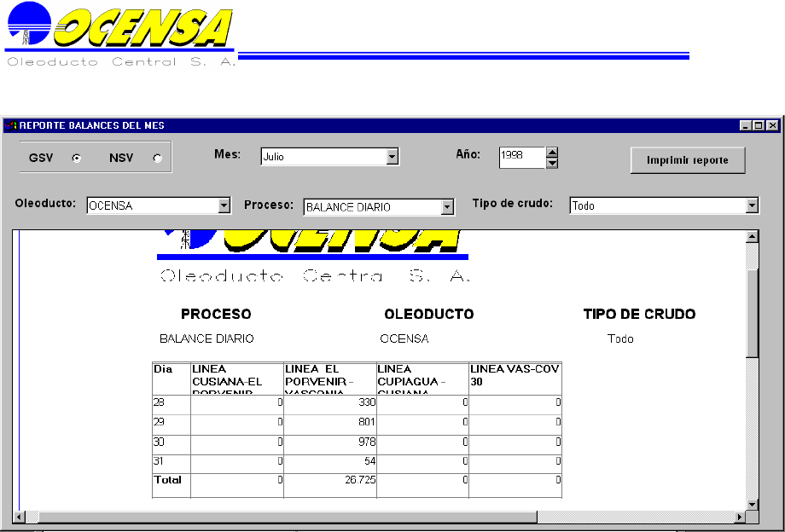Decrease the year with down stepper

552,163
